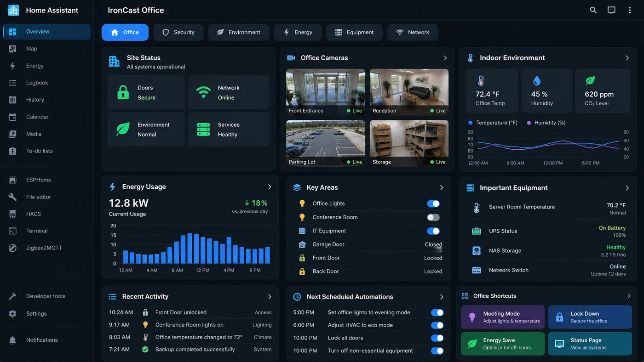Open Notifications bell in sidebar

point(46,340)
